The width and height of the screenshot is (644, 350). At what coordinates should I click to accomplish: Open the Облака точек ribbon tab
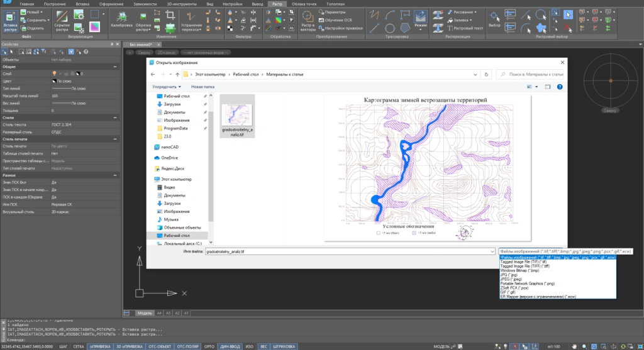304,4
